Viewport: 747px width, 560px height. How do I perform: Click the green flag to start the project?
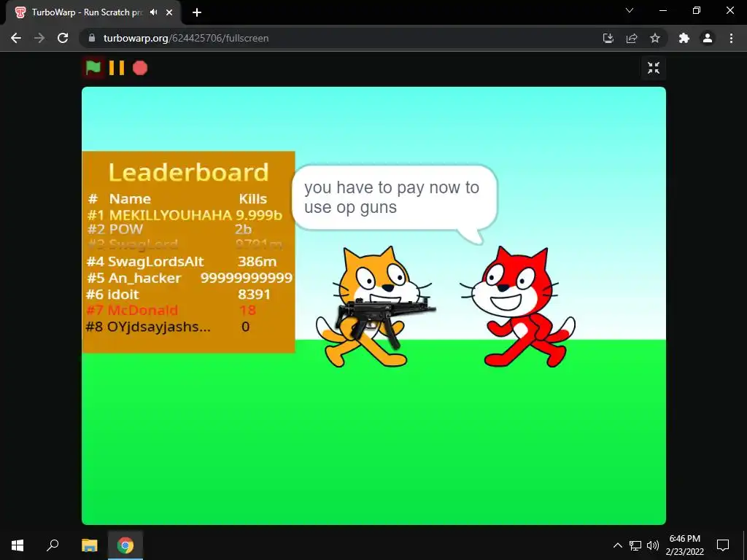click(93, 68)
